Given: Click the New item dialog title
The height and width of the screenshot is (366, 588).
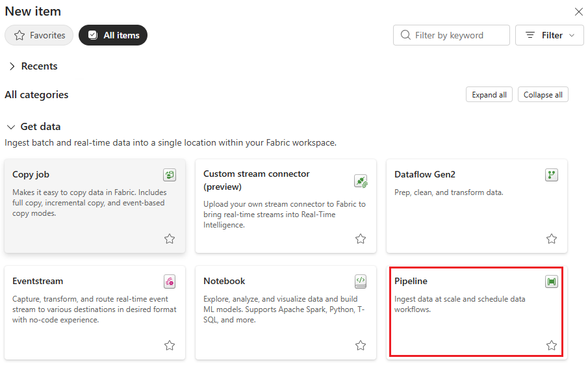Looking at the screenshot, I should pos(33,11).
